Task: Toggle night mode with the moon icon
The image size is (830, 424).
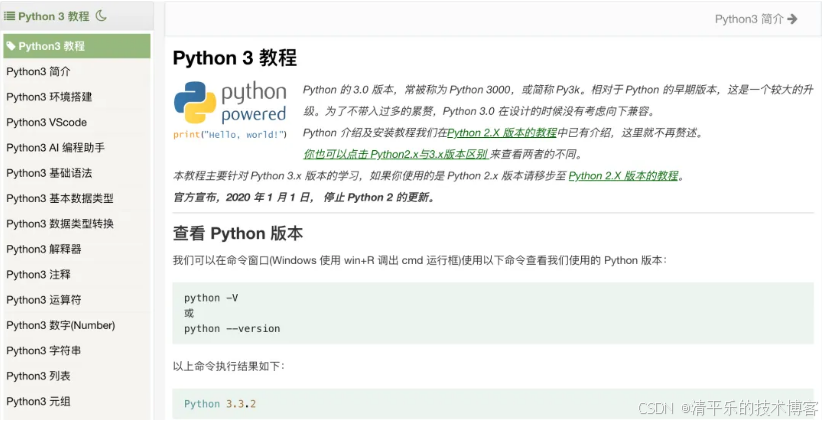Action: click(101, 16)
